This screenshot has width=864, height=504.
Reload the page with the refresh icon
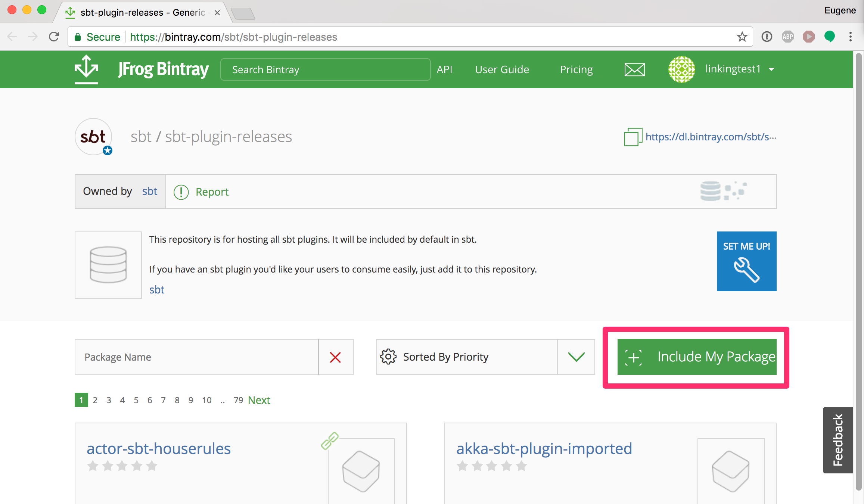click(54, 37)
